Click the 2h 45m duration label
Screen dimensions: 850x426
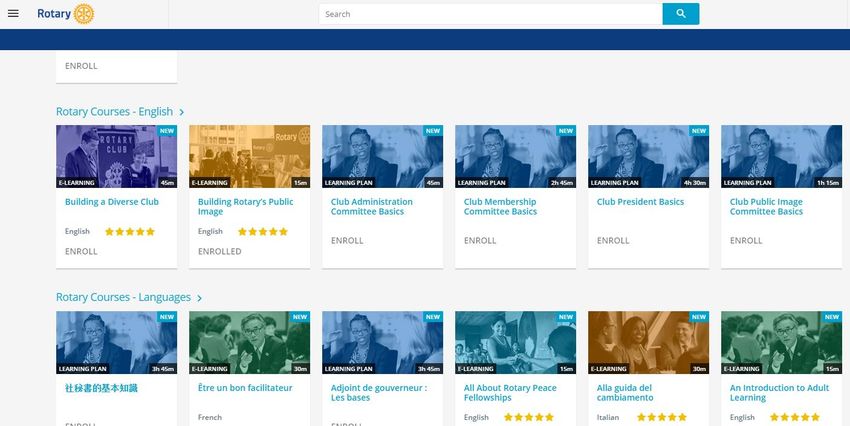pos(562,183)
